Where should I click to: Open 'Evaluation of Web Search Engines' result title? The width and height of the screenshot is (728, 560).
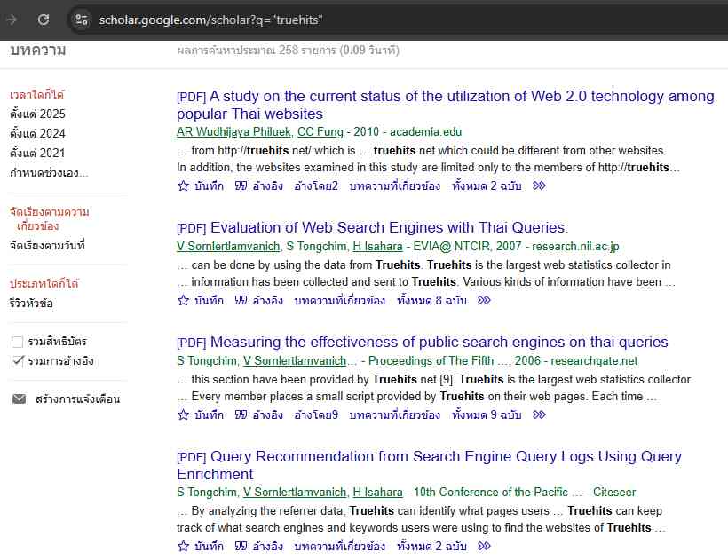click(x=389, y=227)
